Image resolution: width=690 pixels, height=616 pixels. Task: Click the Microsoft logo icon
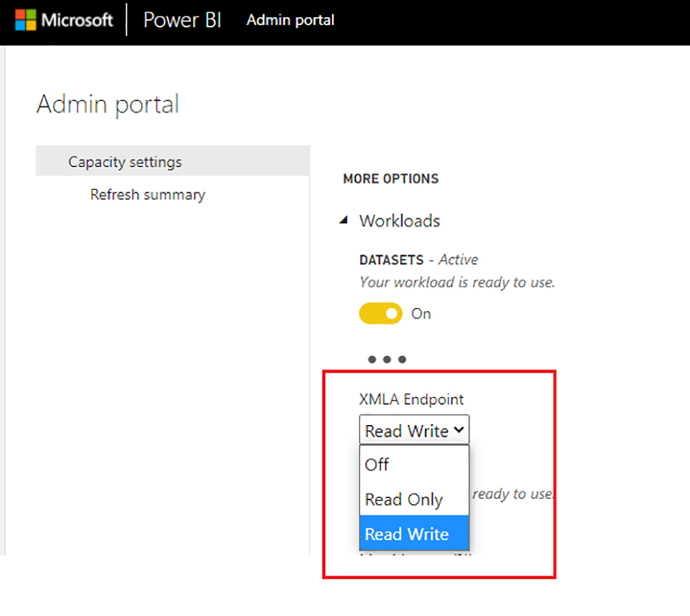point(25,20)
